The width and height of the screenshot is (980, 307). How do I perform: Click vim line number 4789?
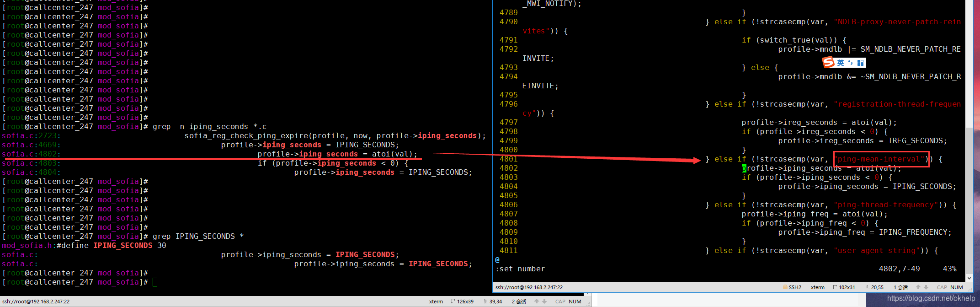509,13
